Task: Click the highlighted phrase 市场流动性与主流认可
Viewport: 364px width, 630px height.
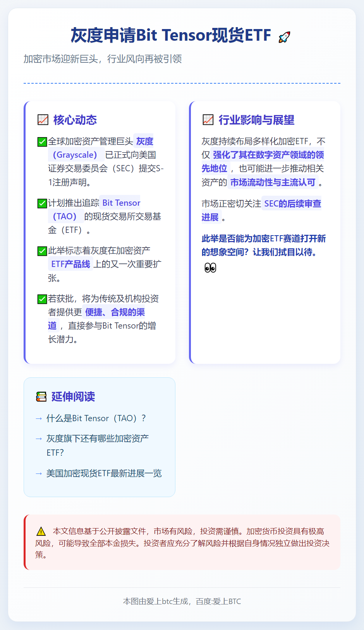Action: (x=273, y=182)
